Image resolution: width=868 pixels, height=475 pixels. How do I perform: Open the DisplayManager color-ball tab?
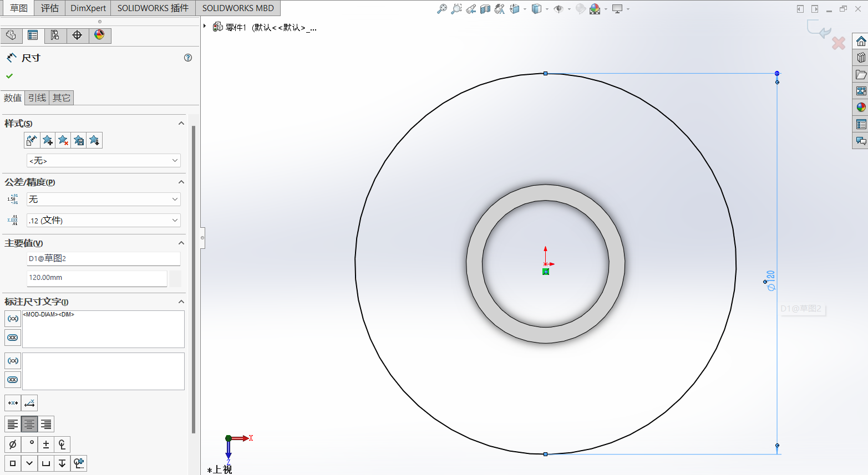coord(99,35)
